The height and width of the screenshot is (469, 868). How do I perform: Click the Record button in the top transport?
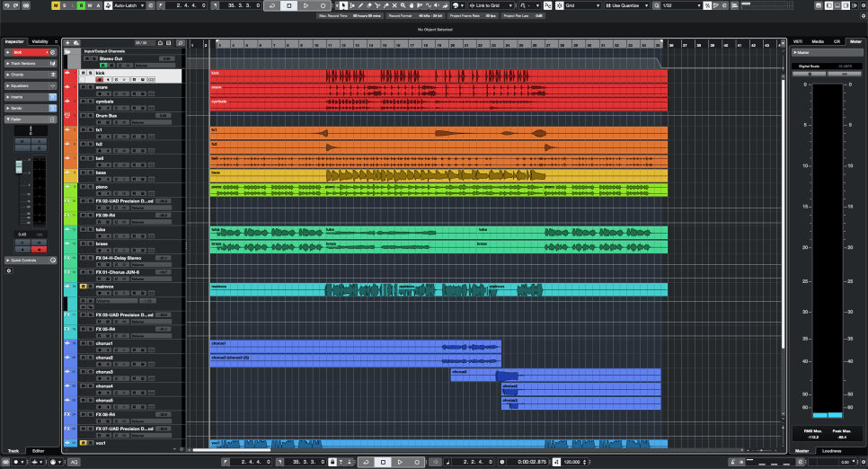tap(323, 5)
